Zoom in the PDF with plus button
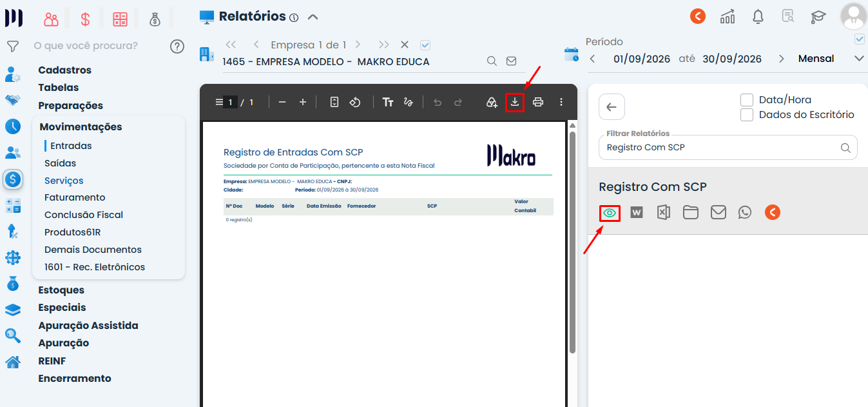The image size is (868, 407). (303, 102)
